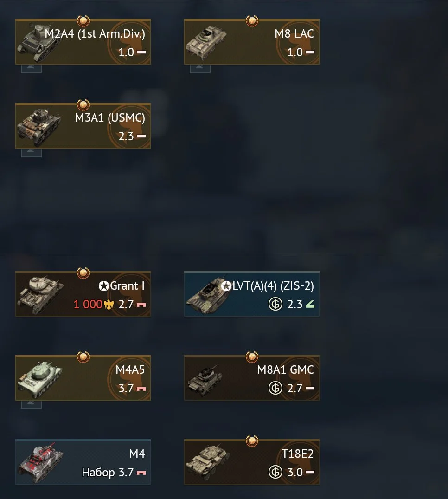Click the GE coin icon on T18E2
Image resolution: width=448 pixels, height=499 pixels.
click(275, 472)
